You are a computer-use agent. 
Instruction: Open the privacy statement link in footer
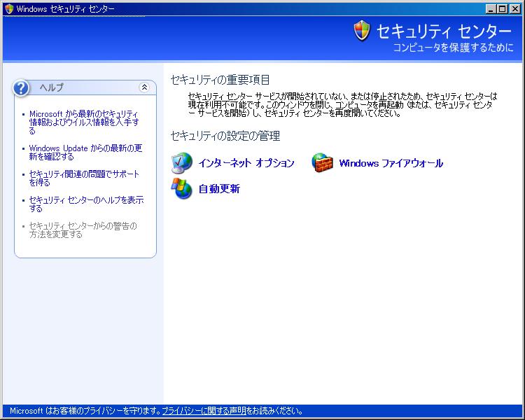(x=204, y=411)
